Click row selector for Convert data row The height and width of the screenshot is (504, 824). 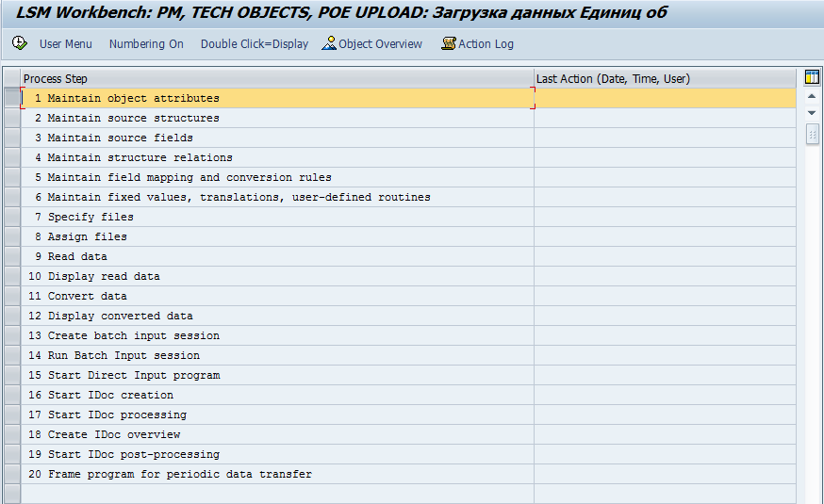click(12, 296)
